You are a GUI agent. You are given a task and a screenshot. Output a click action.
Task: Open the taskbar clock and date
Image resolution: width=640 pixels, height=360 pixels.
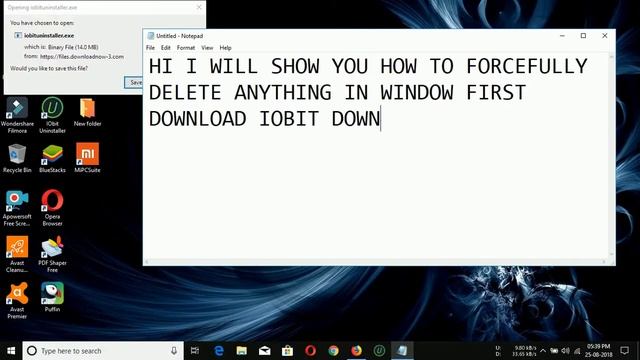click(599, 351)
